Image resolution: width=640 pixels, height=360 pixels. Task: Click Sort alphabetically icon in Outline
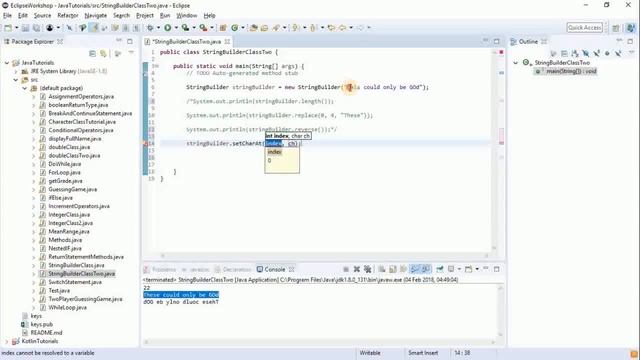point(575,53)
